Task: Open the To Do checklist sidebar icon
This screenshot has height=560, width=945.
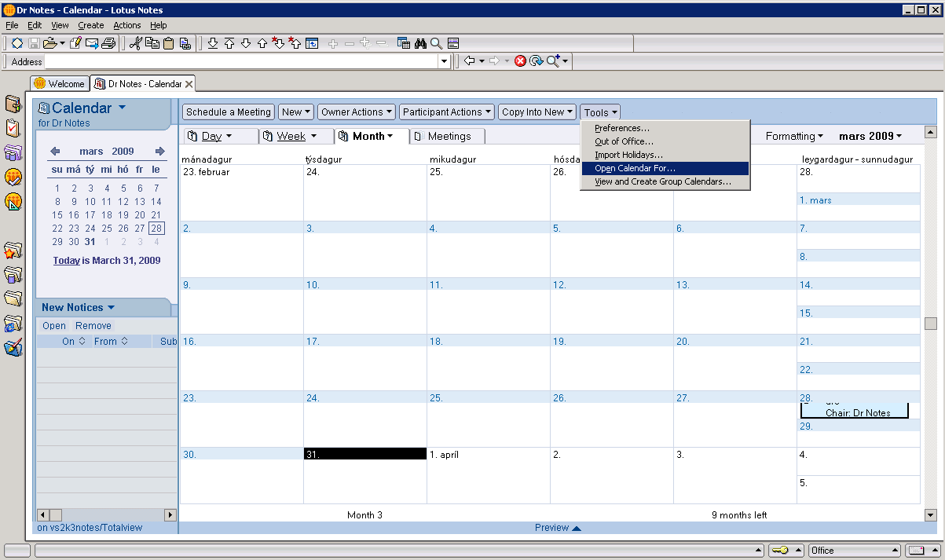Action: (13, 128)
